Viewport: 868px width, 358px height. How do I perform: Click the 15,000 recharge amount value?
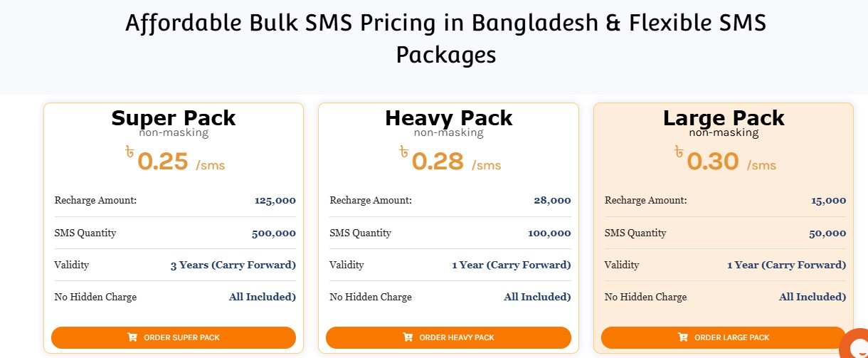[x=828, y=201]
